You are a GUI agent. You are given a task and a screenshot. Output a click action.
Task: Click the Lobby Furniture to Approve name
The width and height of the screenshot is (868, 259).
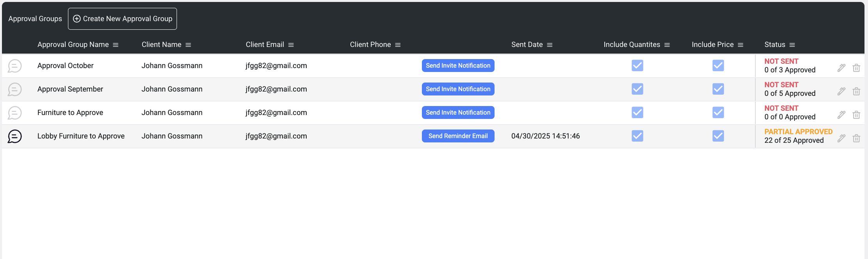tap(81, 136)
